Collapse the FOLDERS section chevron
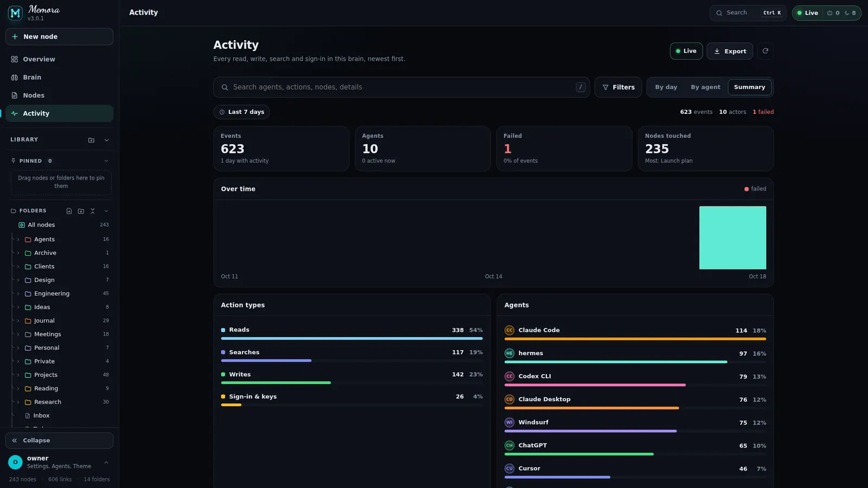This screenshot has height=488, width=868. [x=106, y=211]
